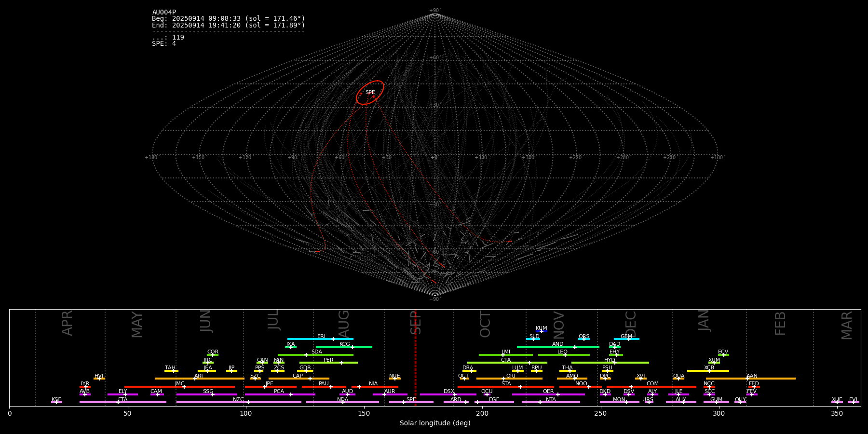Select the ORI shower label
This screenshot has height=434, width=868.
[x=511, y=376]
